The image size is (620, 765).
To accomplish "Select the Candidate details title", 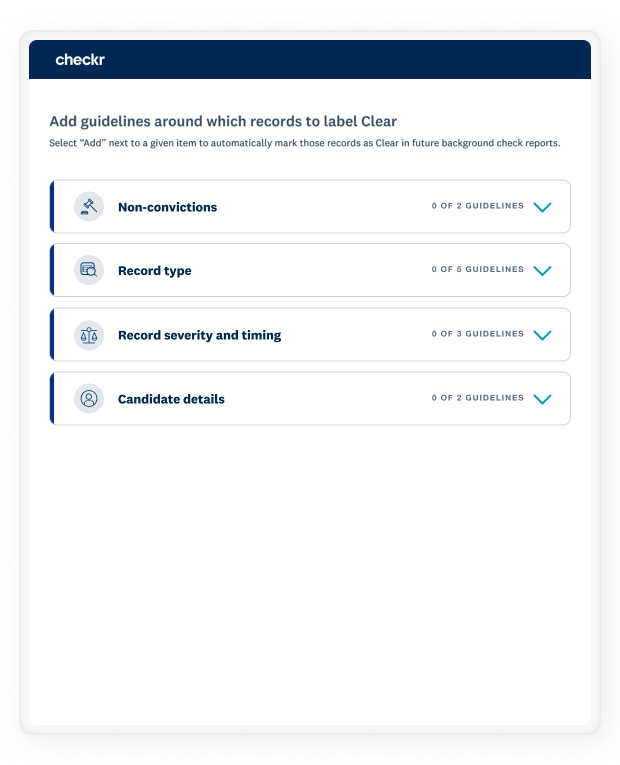I will 171,399.
